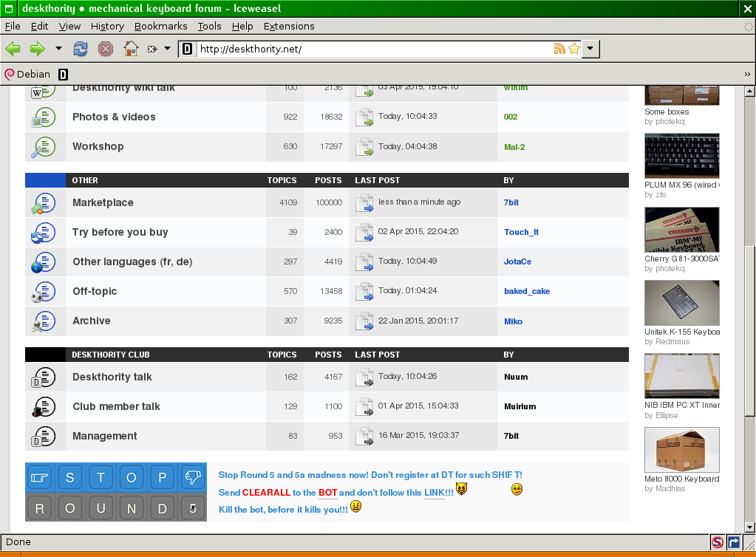Click the Marketplace forum icon
The width and height of the screenshot is (756, 557).
click(44, 203)
